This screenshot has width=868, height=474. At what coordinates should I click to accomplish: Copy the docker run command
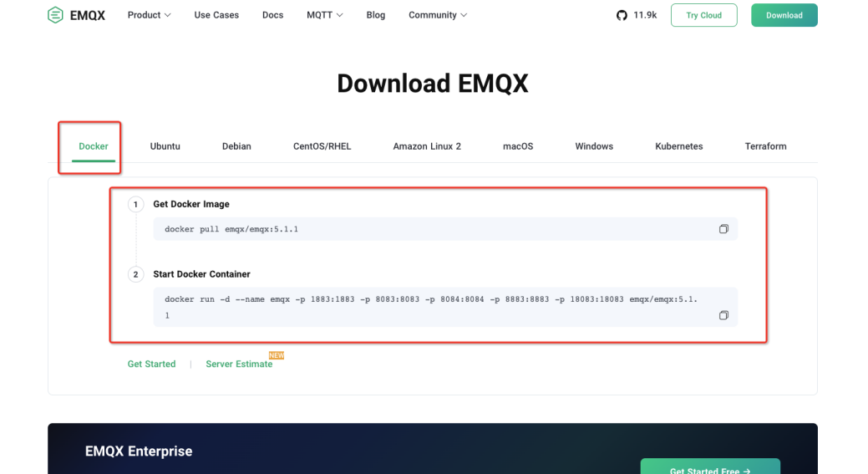coord(723,315)
